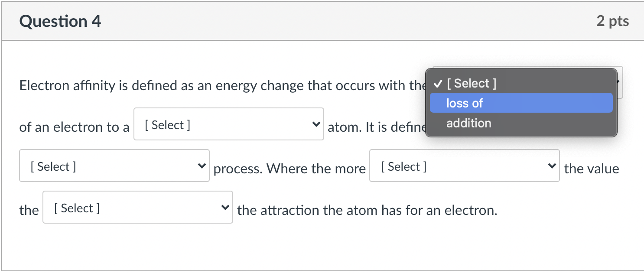
Task: Choose 'loss of' from the open dropdown
Action: click(464, 103)
